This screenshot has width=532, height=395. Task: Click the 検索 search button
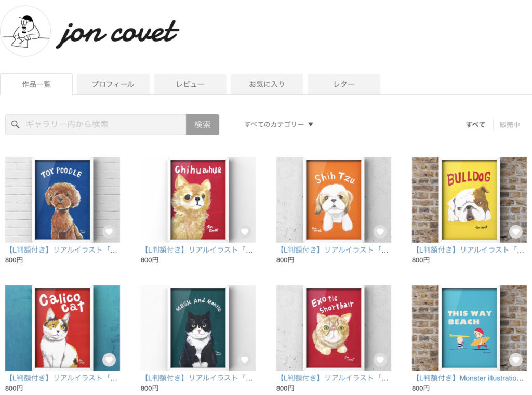(202, 125)
